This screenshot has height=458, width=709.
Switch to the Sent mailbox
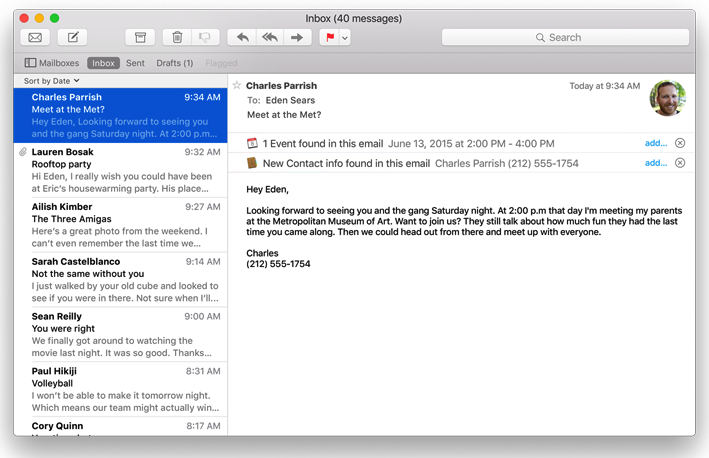tap(135, 63)
